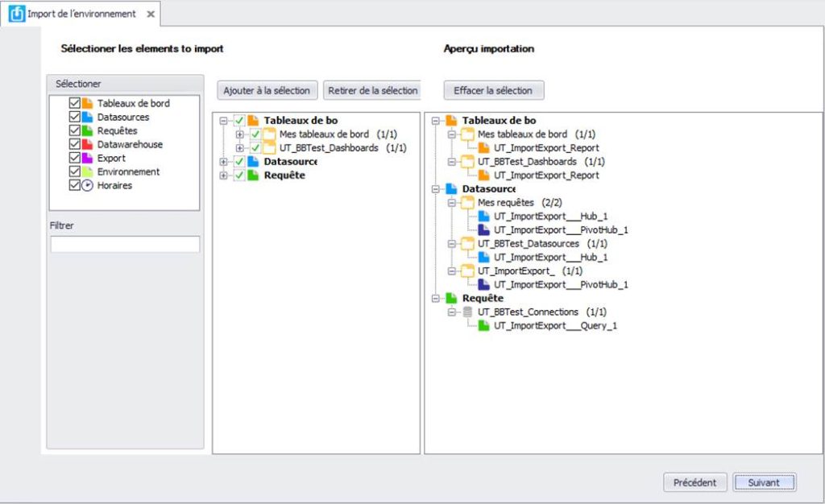This screenshot has height=504, width=825.
Task: Uncheck the green Requête checkbox in middle tree
Action: click(239, 175)
